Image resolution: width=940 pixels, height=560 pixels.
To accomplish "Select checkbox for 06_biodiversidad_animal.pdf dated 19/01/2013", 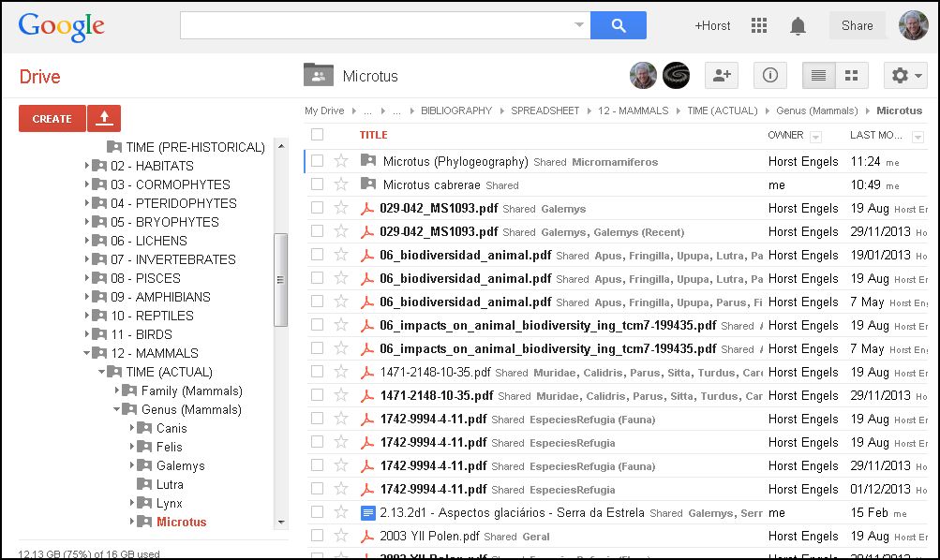I will click(317, 254).
